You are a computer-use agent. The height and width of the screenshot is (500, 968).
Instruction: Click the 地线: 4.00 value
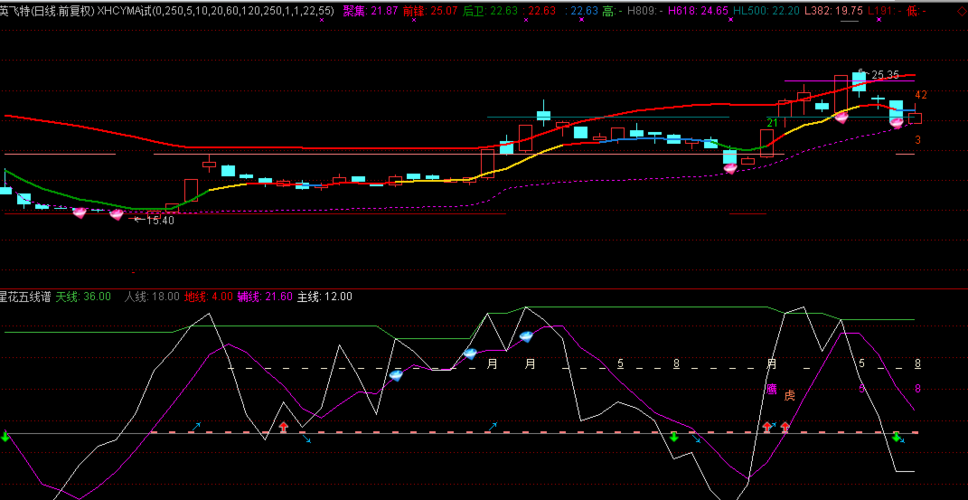209,297
